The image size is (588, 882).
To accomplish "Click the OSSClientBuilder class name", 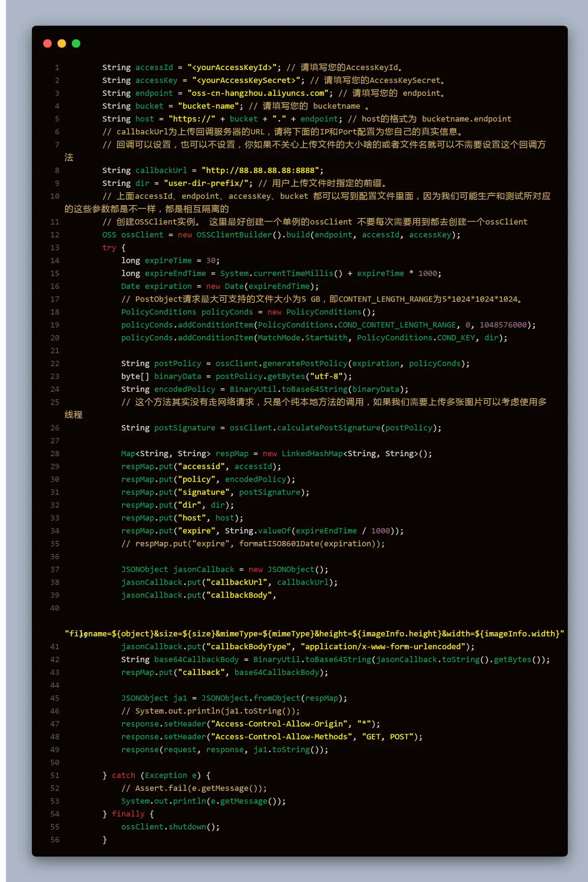I will tap(234, 235).
